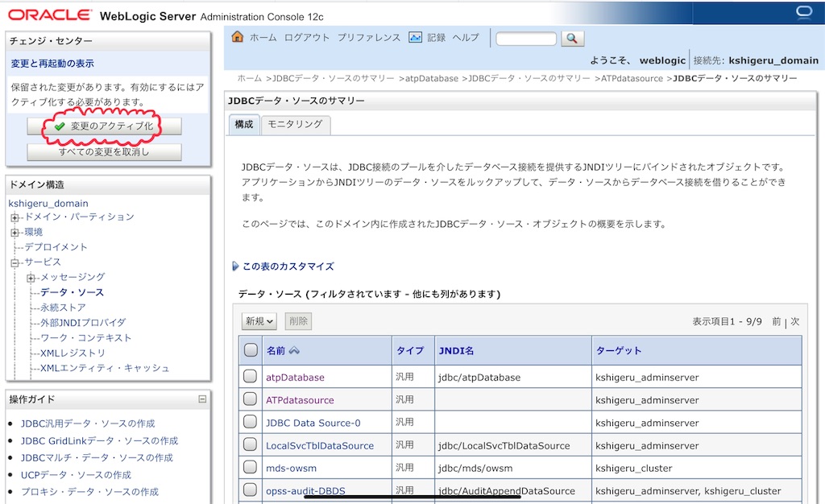This screenshot has width=825, height=504.
Task: Open ヘルプ in top toolbar
Action: (466, 37)
